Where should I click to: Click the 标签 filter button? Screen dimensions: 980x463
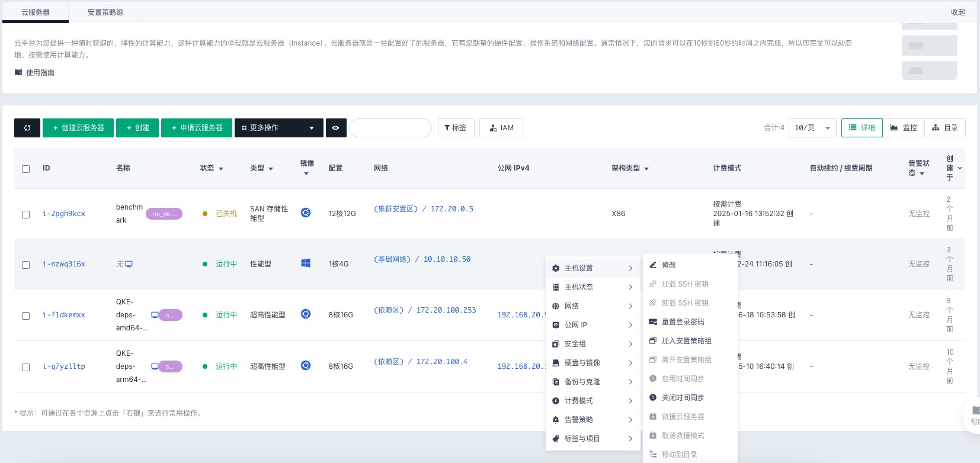(x=456, y=128)
